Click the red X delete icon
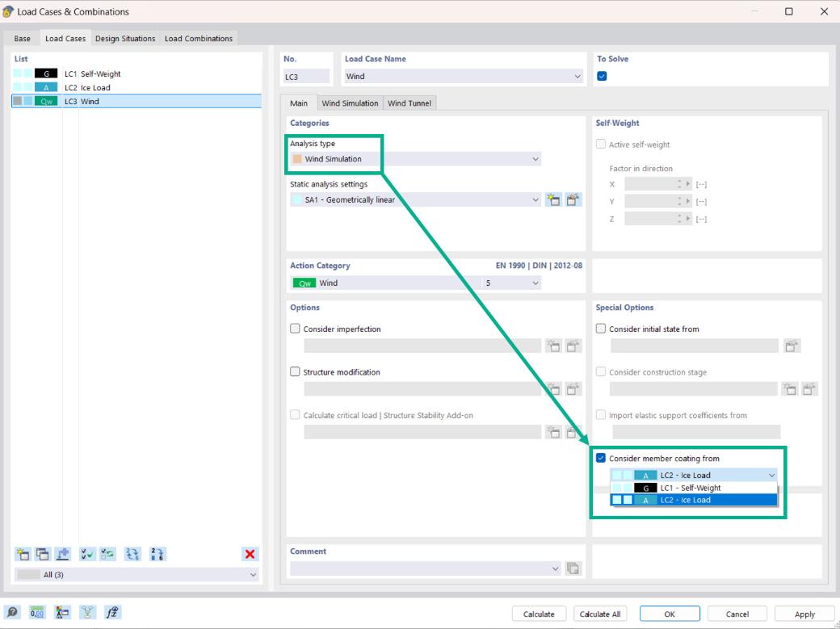Image resolution: width=840 pixels, height=629 pixels. pyautogui.click(x=250, y=554)
